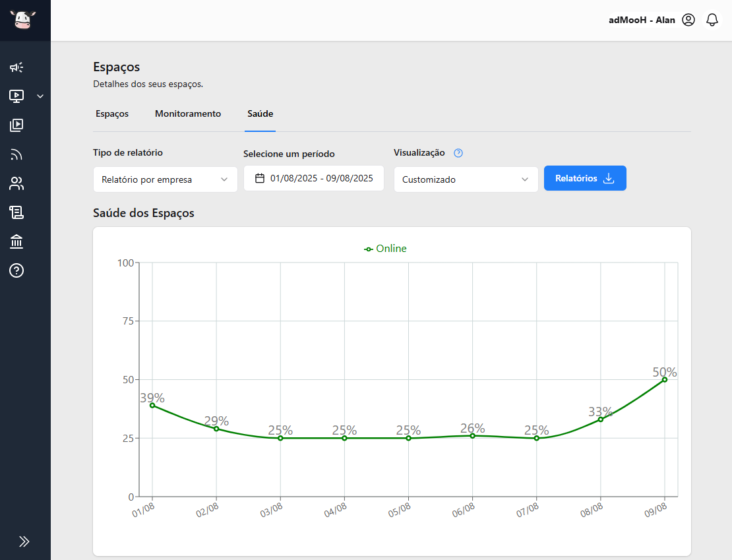This screenshot has height=560, width=732.
Task: Open the notifications bell icon
Action: 712,20
